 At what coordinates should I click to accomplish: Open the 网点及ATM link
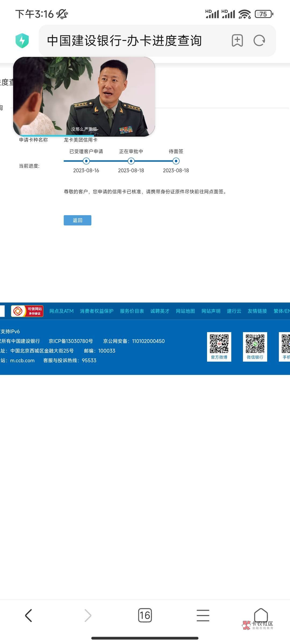pyautogui.click(x=61, y=311)
